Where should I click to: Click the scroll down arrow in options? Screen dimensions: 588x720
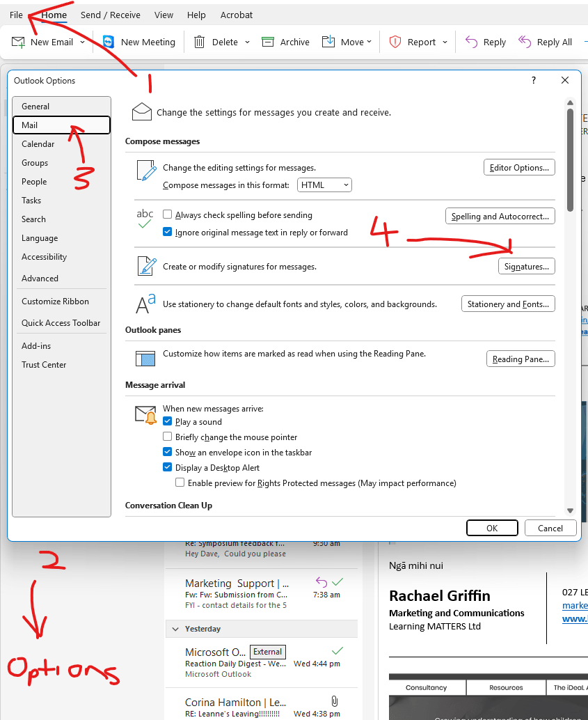(570, 510)
